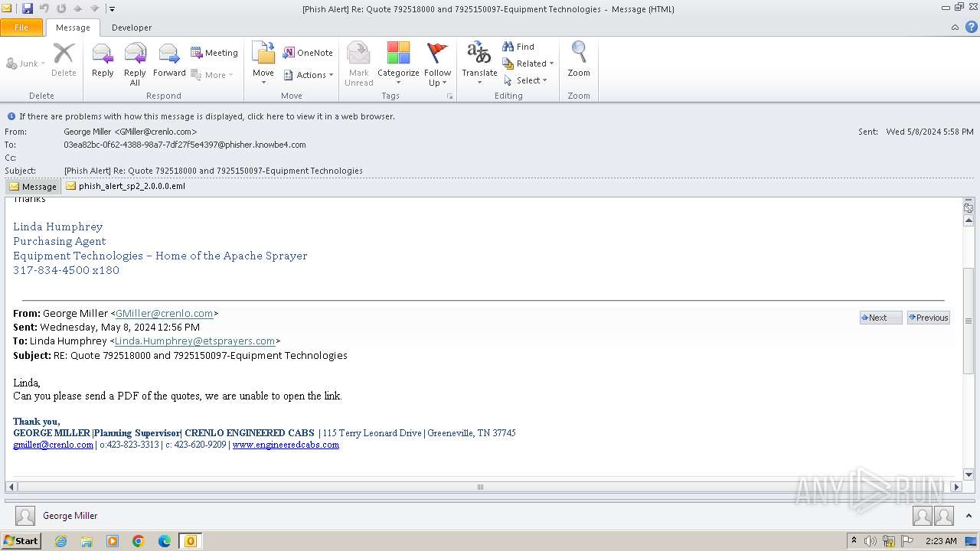Click the Previous Item arrow in quick access toolbar
This screenshot has height=551, width=980.
point(78,8)
